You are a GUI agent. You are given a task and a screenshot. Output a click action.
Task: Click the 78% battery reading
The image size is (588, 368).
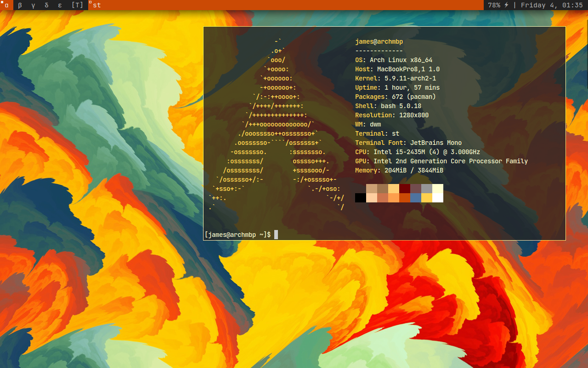[494, 5]
